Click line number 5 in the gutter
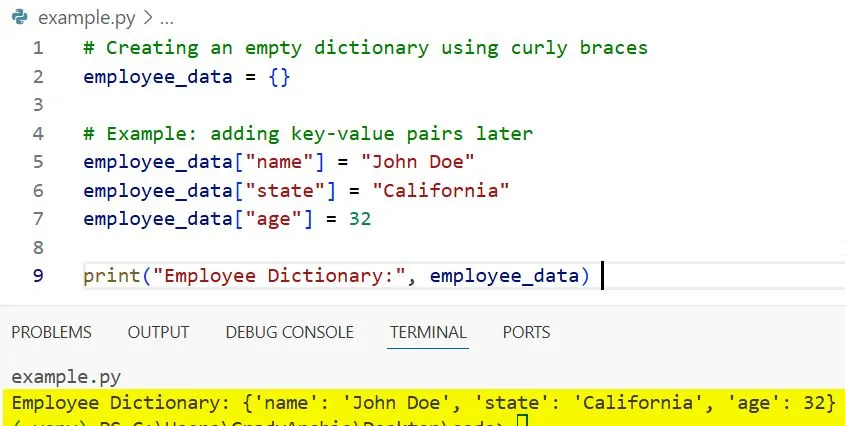Image resolution: width=845 pixels, height=426 pixels. coord(38,162)
